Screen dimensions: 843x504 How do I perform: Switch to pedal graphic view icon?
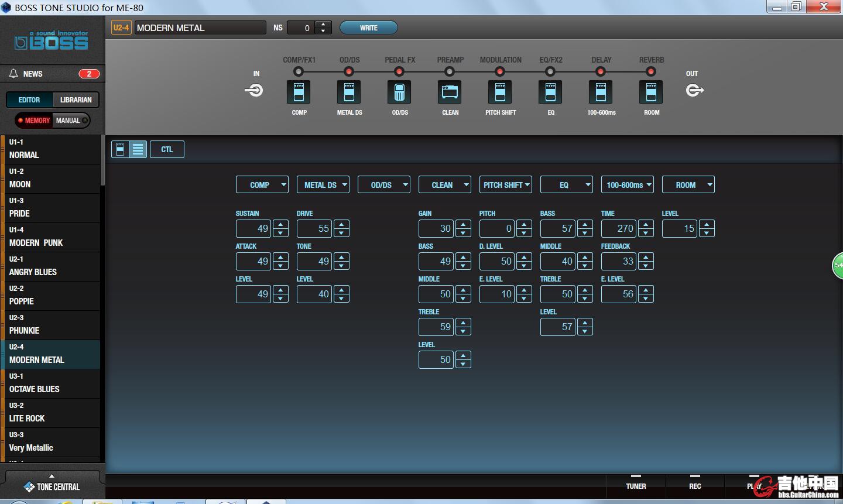click(120, 149)
